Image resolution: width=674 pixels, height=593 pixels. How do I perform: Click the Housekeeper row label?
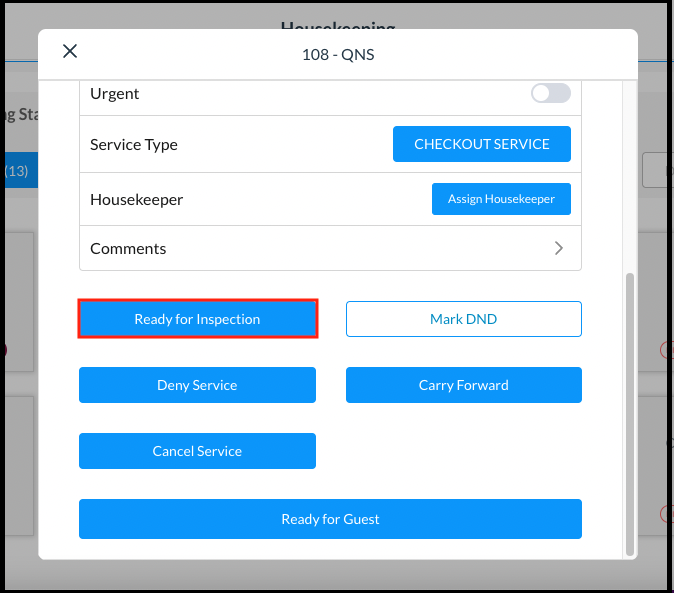click(x=137, y=199)
